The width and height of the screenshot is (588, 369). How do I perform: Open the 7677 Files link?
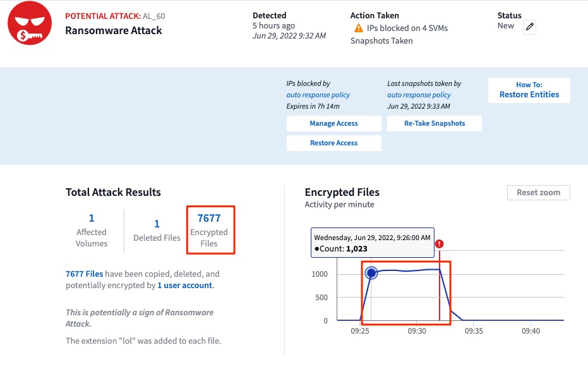pyautogui.click(x=85, y=274)
